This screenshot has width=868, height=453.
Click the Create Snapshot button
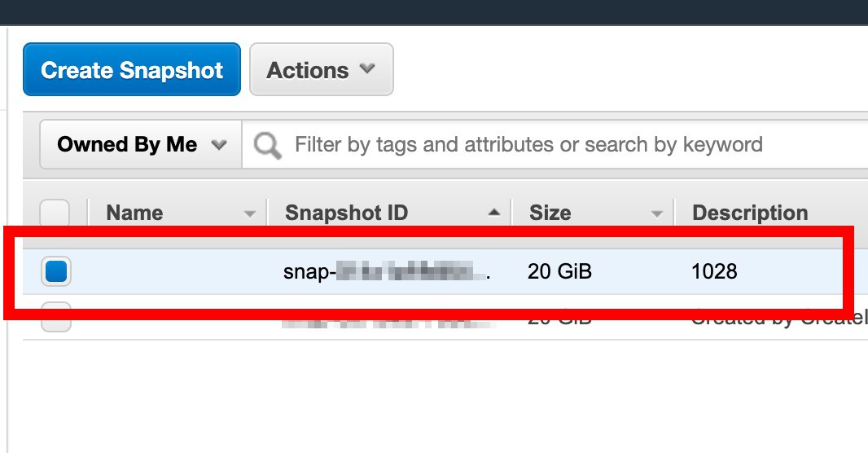pos(132,69)
